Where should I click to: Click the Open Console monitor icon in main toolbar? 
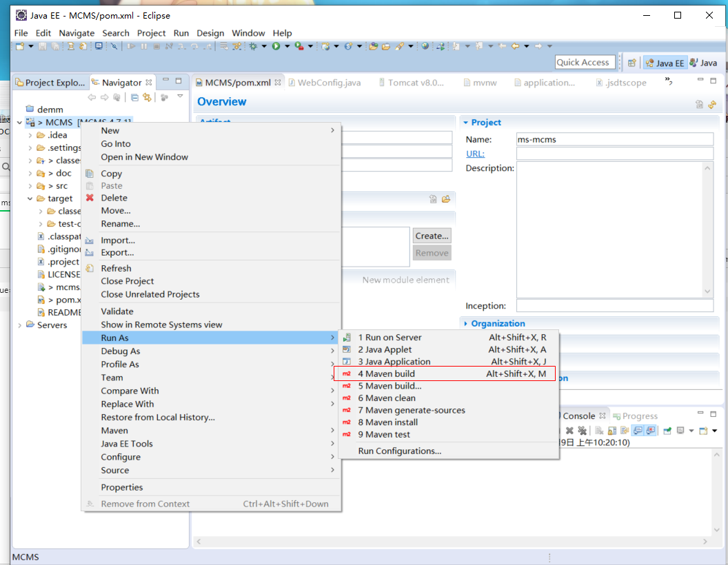[99, 46]
